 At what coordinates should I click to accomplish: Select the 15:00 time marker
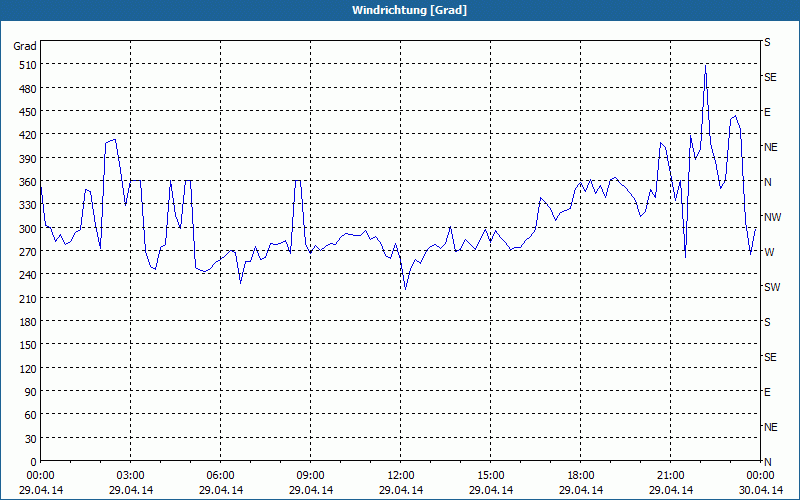[x=491, y=475]
